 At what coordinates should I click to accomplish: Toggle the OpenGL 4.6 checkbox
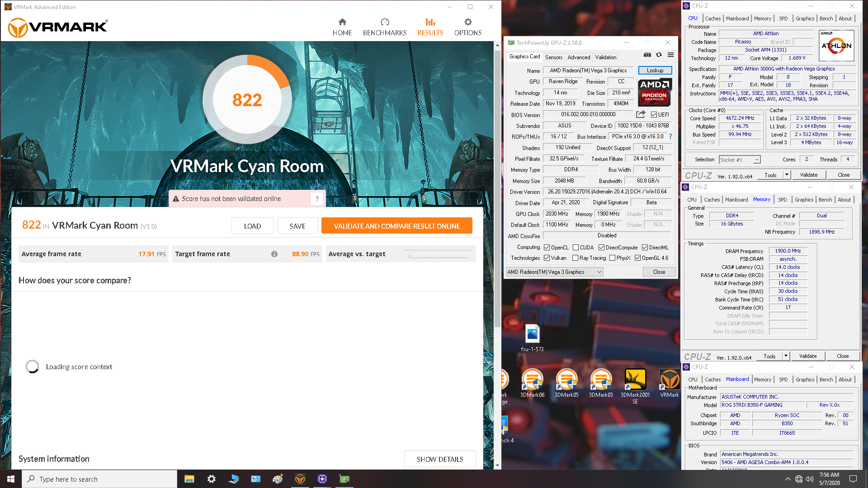[638, 258]
